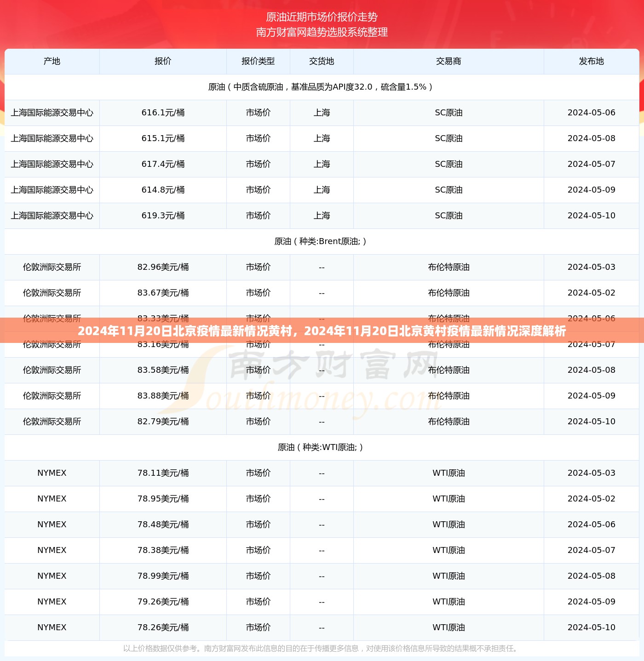Click date 2024-05-06 in the 78.48美元 row
644x661 pixels.
tap(591, 524)
